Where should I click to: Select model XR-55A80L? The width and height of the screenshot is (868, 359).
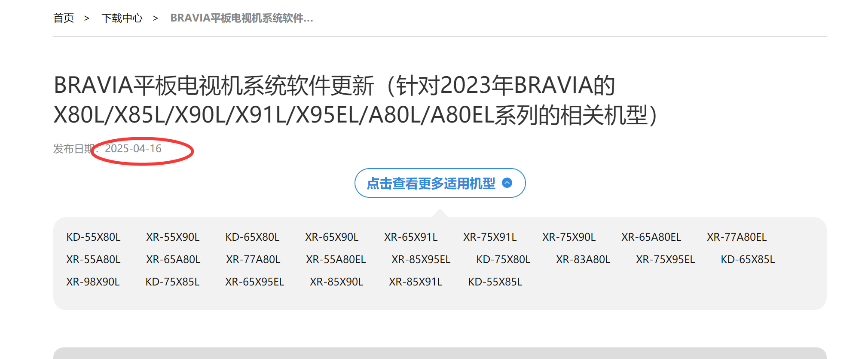click(93, 260)
